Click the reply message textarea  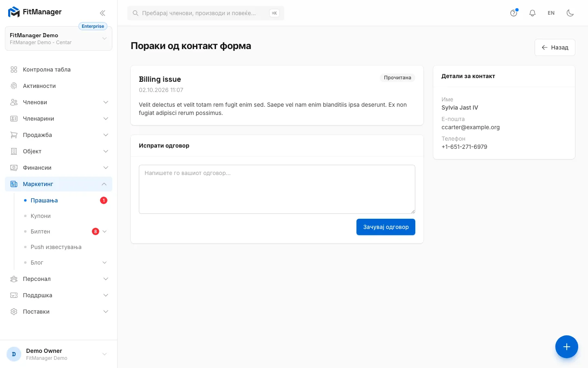click(x=277, y=189)
